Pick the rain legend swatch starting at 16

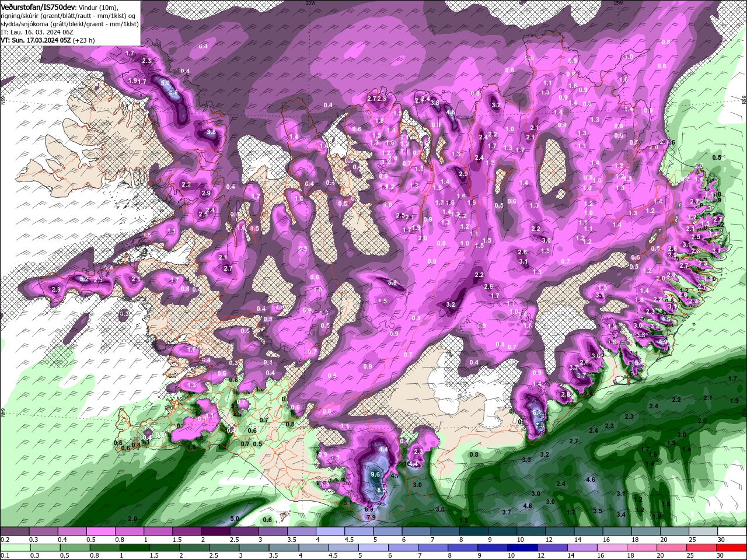[x=612, y=547]
